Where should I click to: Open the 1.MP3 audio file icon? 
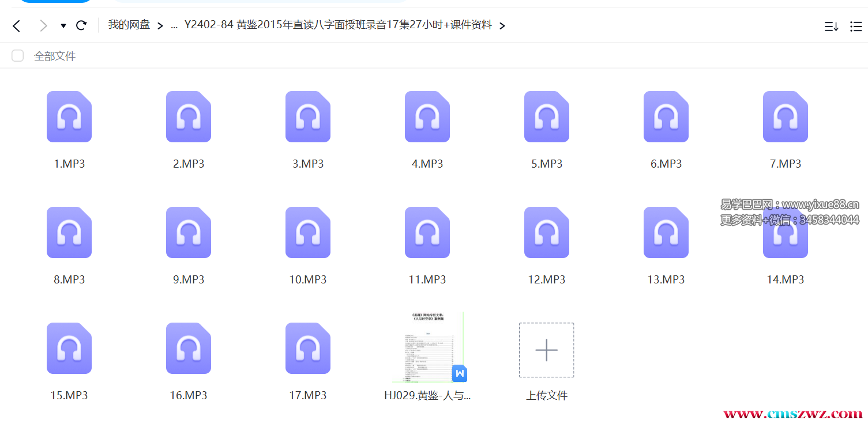point(69,117)
